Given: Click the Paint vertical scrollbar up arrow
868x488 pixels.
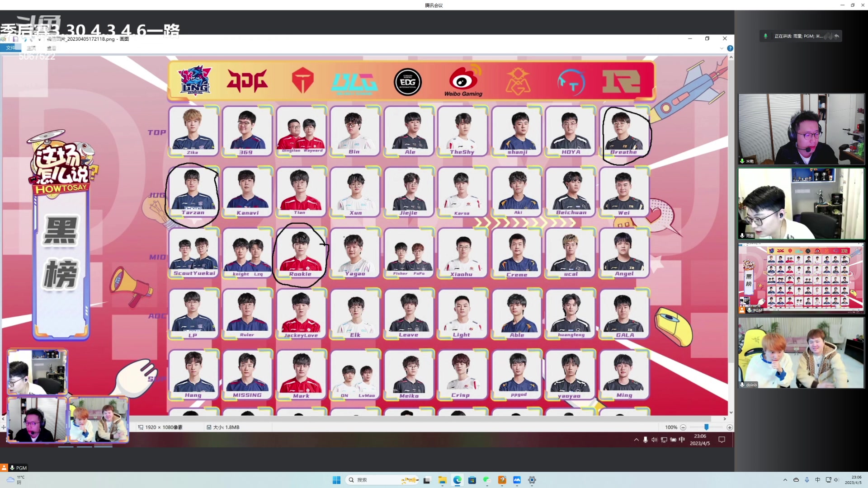Looking at the screenshot, I should click(731, 57).
